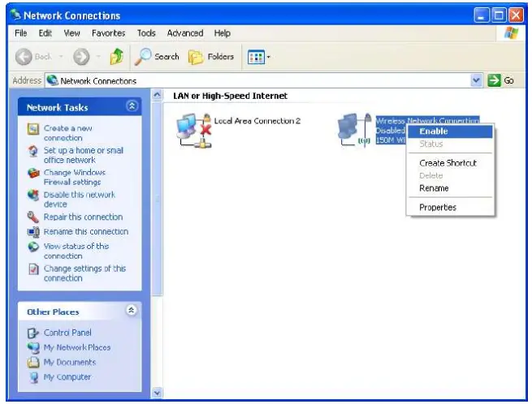Click View status of this connection link
This screenshot has width=532, height=404.
coord(76,251)
